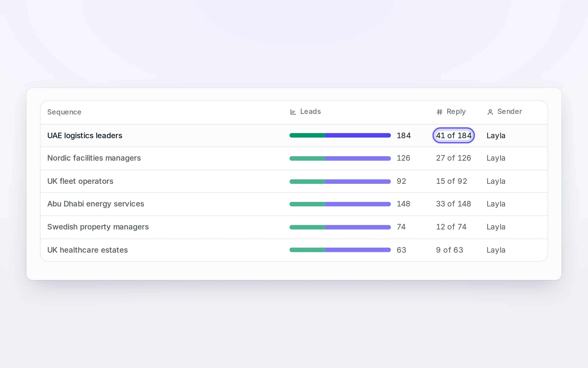Click the Leads column header label
This screenshot has height=368, width=588.
click(x=311, y=112)
